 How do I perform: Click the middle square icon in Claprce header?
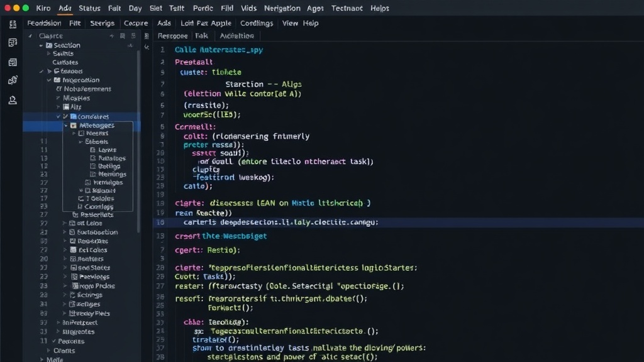[123, 36]
